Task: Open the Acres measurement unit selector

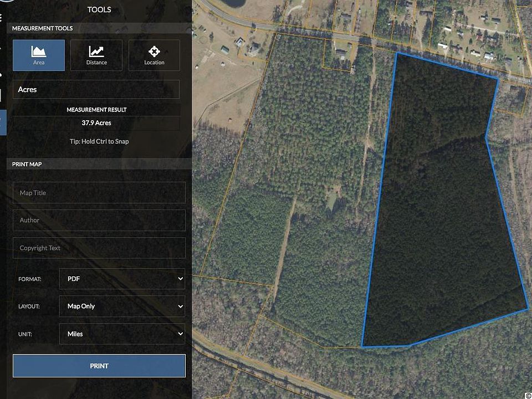Action: (x=96, y=89)
